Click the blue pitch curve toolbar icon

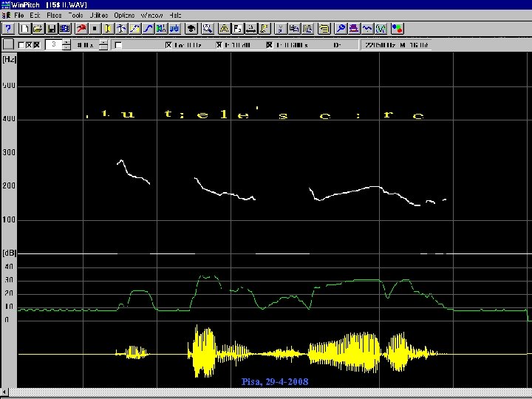(x=148, y=29)
